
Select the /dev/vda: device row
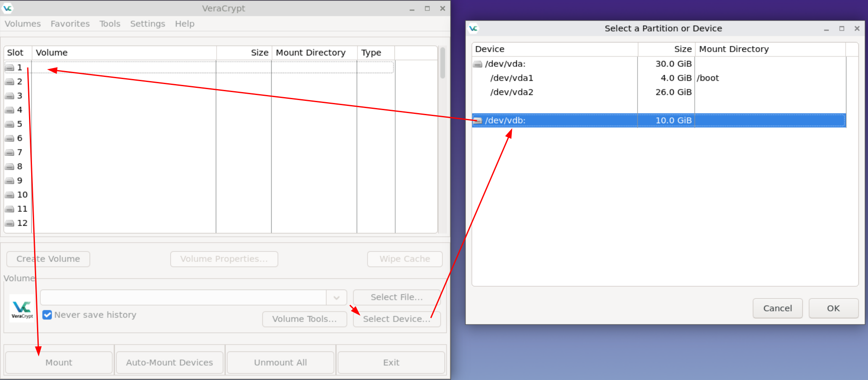pos(659,64)
